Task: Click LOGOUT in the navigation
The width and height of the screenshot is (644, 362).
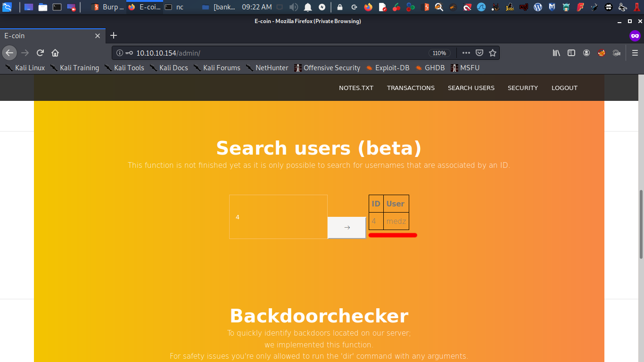Action: pyautogui.click(x=564, y=88)
